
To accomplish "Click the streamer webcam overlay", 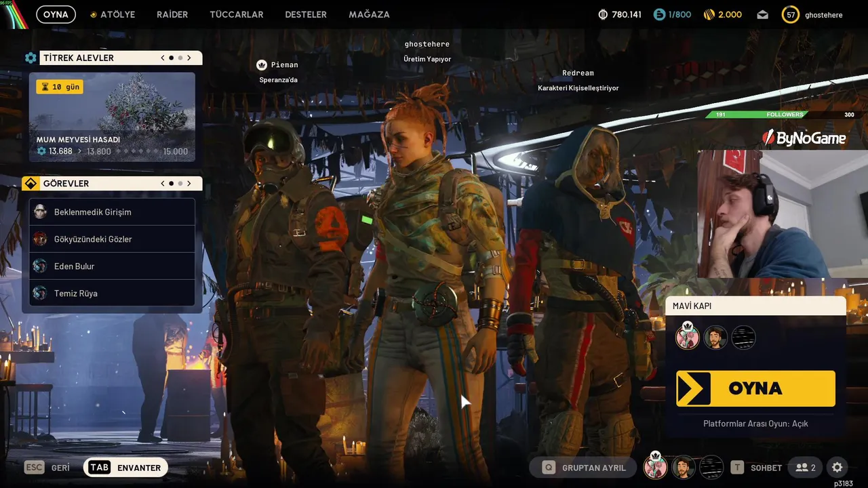I will [783, 214].
